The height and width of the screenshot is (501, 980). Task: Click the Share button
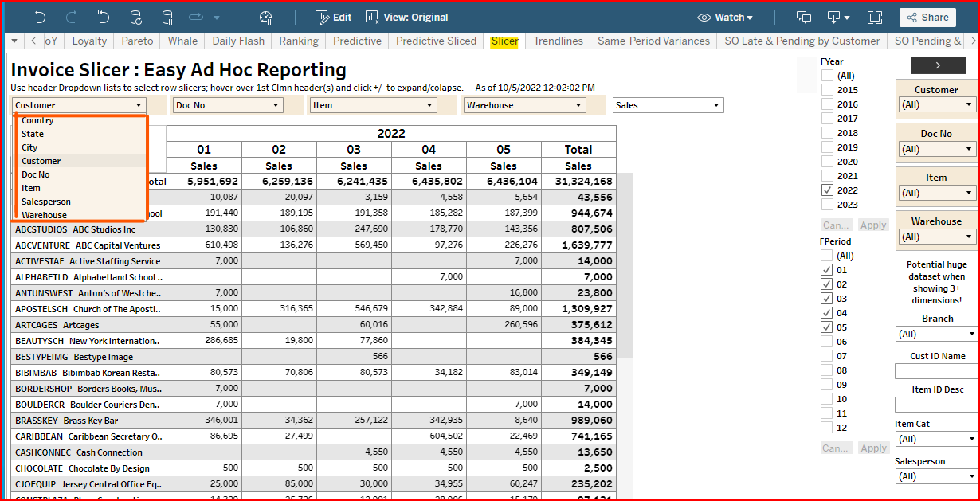click(x=927, y=17)
